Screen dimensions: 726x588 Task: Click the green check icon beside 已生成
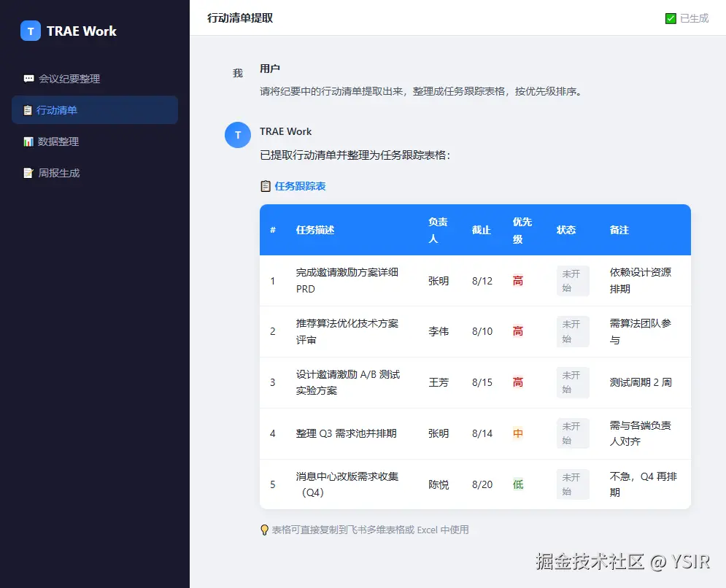[671, 18]
